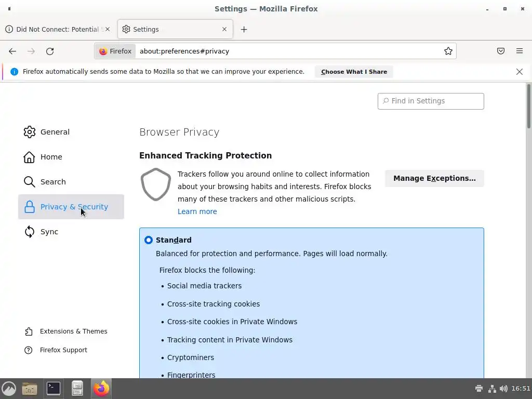Click the info icon in the notification bar

[x=14, y=72]
